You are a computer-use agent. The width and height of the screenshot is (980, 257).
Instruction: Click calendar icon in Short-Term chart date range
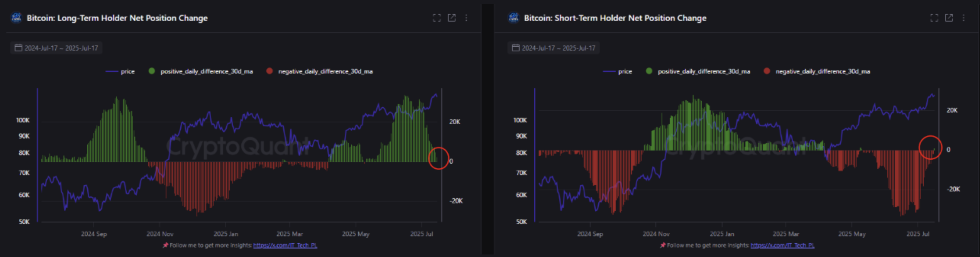pyautogui.click(x=516, y=48)
